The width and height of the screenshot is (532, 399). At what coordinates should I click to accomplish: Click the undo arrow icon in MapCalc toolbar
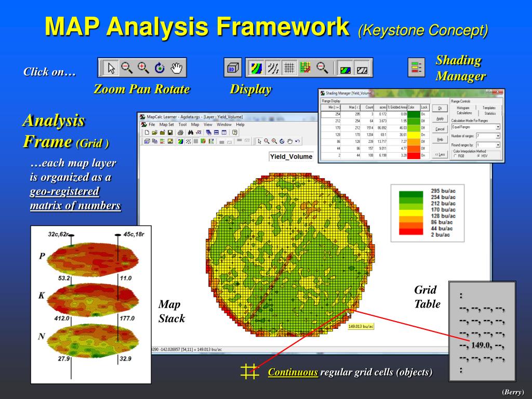[298, 141]
